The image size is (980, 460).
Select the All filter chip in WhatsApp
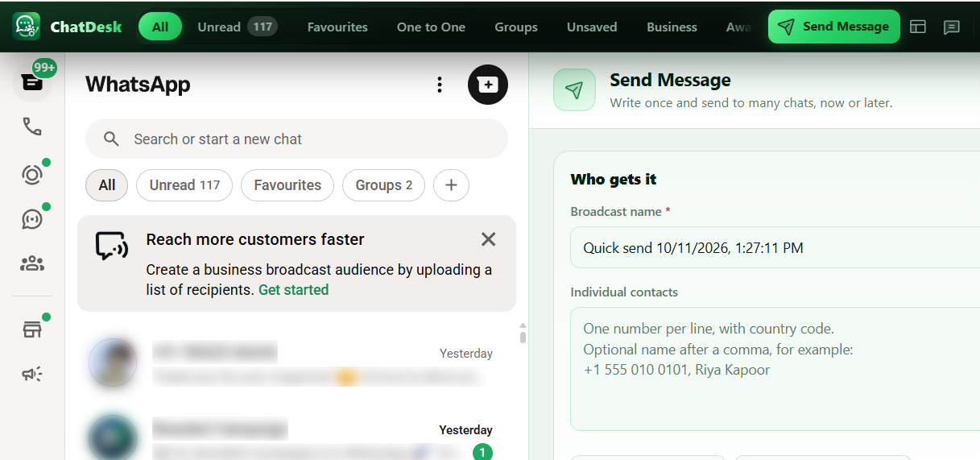pos(107,185)
